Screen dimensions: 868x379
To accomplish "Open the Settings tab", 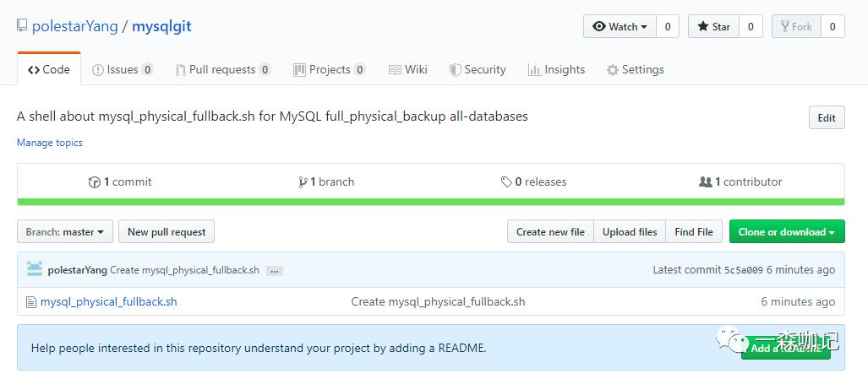I will 636,70.
